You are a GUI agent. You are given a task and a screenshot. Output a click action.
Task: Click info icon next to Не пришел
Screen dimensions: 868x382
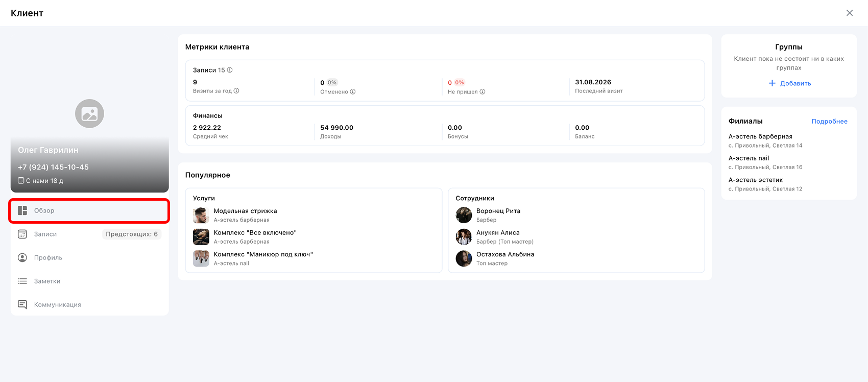(483, 92)
